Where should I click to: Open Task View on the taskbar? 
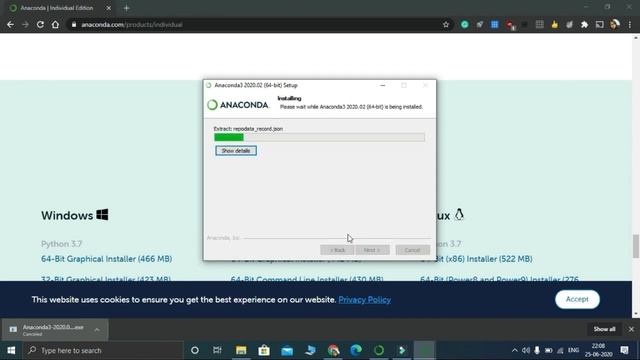[x=217, y=350]
